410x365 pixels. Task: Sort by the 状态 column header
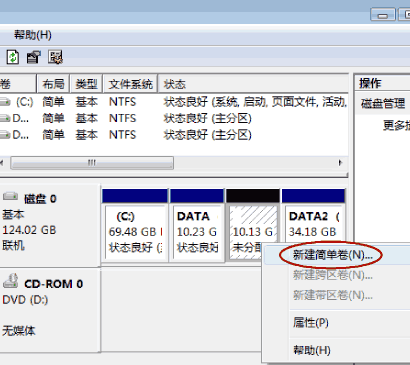[x=253, y=84]
